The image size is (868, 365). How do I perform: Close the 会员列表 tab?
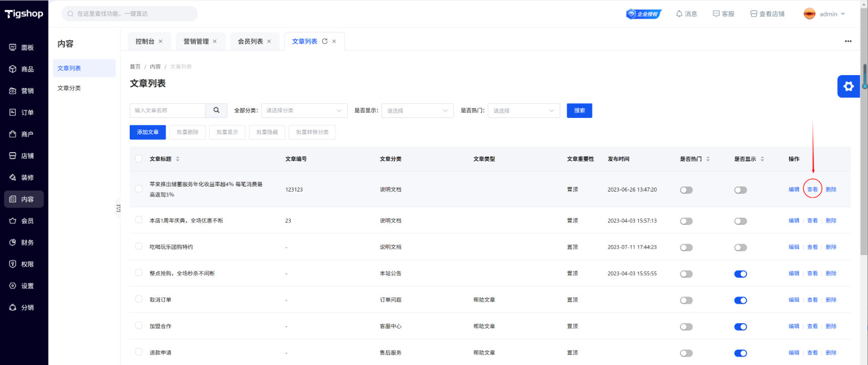269,41
